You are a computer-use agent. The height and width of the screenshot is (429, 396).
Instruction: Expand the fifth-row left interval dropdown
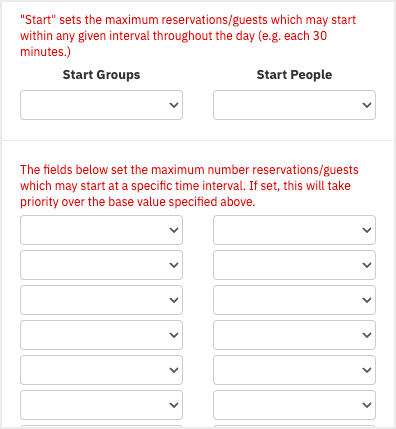pos(101,370)
